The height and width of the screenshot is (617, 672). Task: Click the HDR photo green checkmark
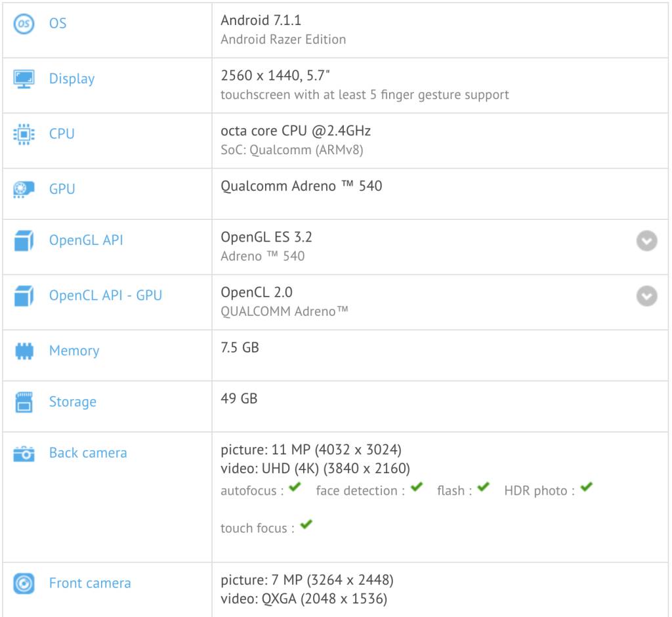tap(586, 488)
